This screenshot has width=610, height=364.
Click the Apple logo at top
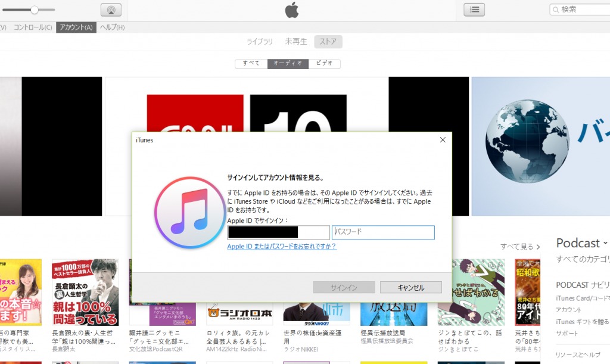292,10
